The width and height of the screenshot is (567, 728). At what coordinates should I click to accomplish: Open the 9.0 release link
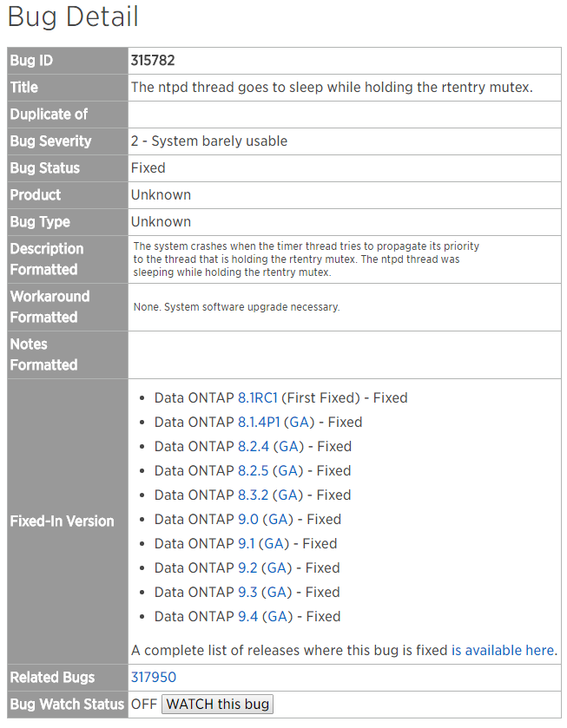click(248, 519)
